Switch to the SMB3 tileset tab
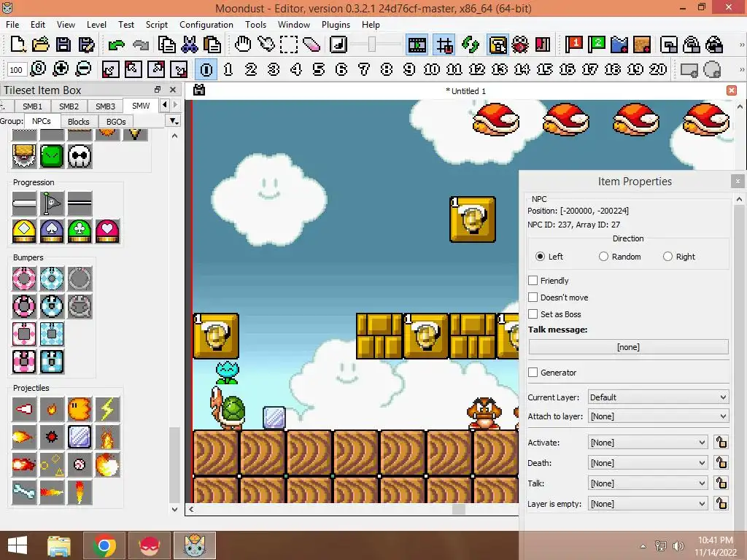747x560 pixels. point(105,106)
